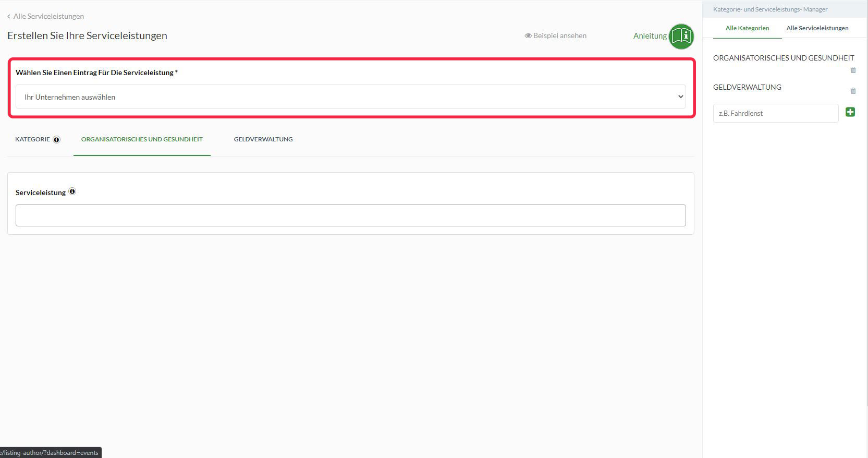Focus the Serviceleistung text input field
The height and width of the screenshot is (458, 868).
(x=350, y=215)
